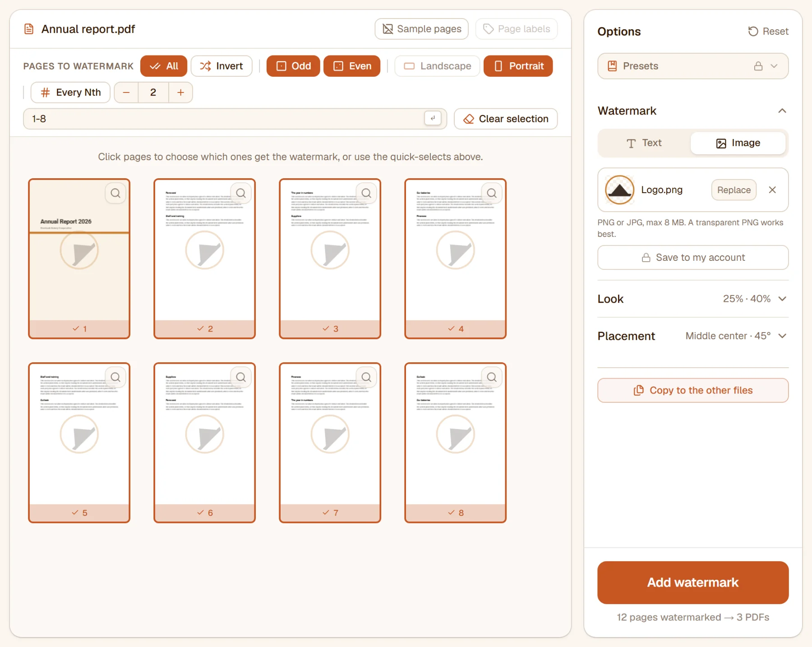Enlarge page 7 via its magnifier icon

[366, 377]
